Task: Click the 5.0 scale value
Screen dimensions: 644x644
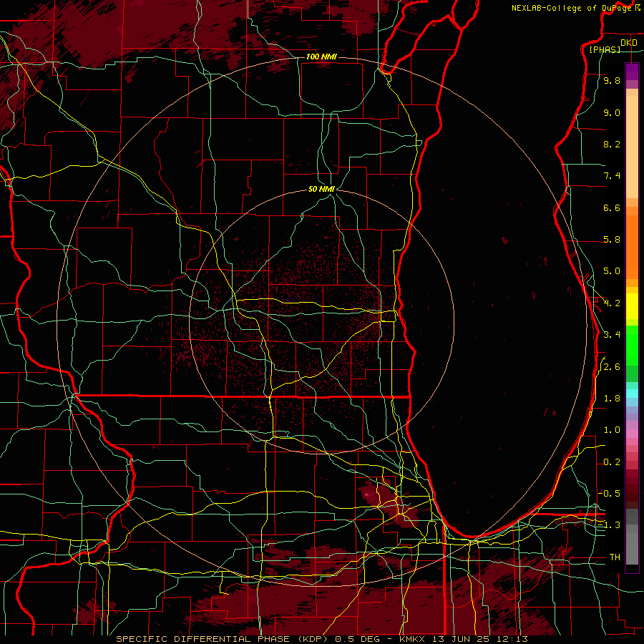Action: click(612, 271)
